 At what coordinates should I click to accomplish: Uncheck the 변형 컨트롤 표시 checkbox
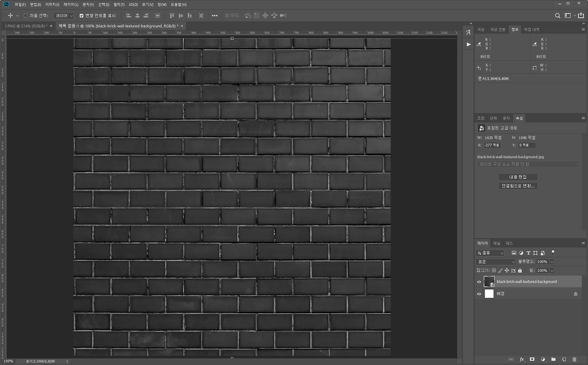pos(81,16)
